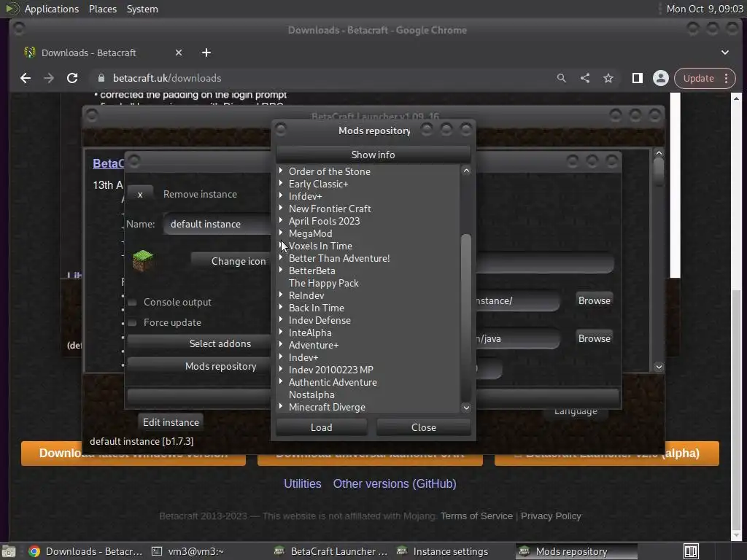Click the mods list scroll-up arrow
The image size is (747, 560).
[x=466, y=171]
